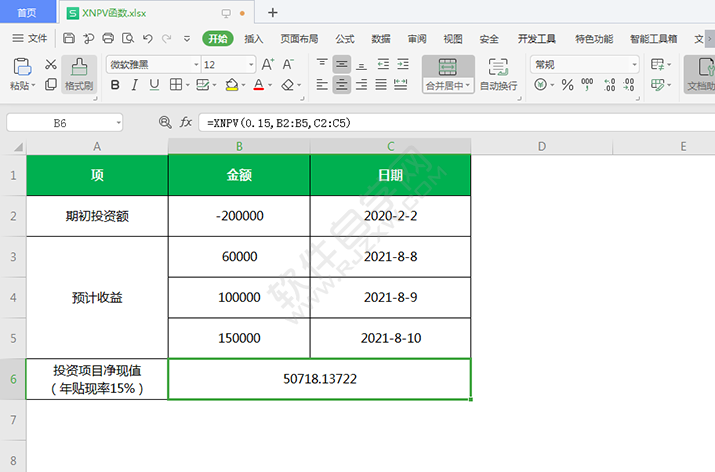Viewport: 715px width, 472px height.
Task: Open new tab with plus button
Action: pos(273,12)
